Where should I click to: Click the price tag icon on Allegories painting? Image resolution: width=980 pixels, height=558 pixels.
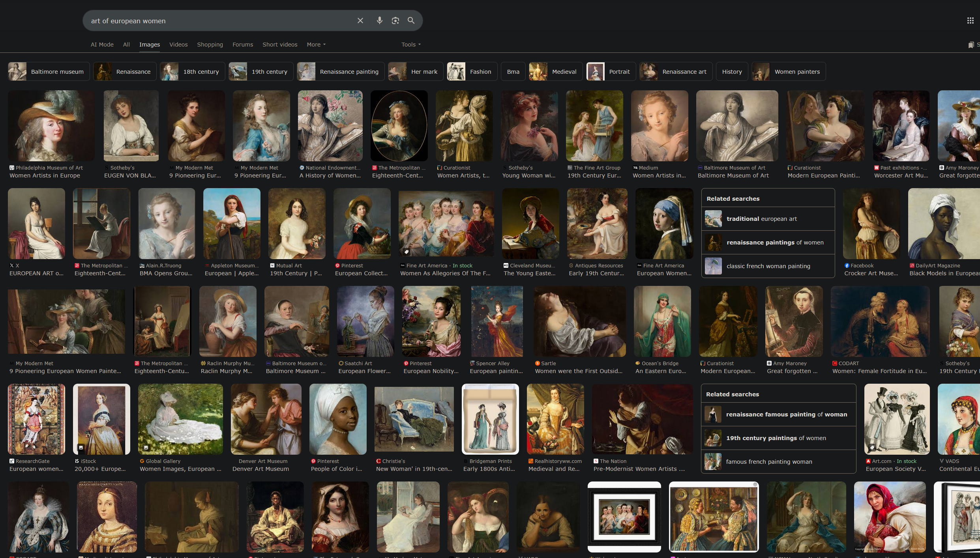pyautogui.click(x=406, y=252)
